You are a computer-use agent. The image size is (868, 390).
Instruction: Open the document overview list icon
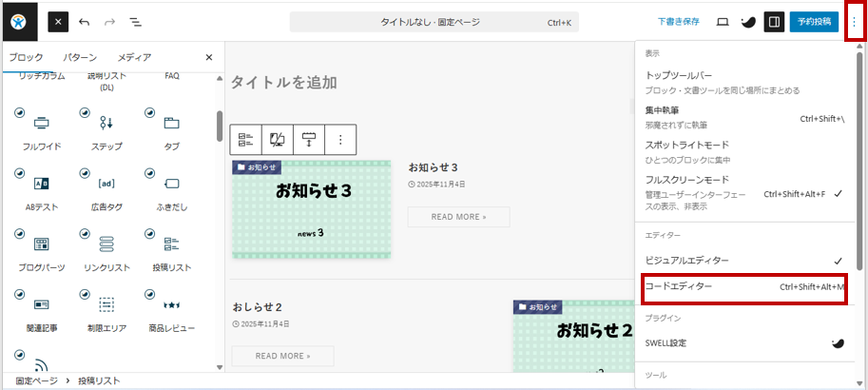(135, 21)
